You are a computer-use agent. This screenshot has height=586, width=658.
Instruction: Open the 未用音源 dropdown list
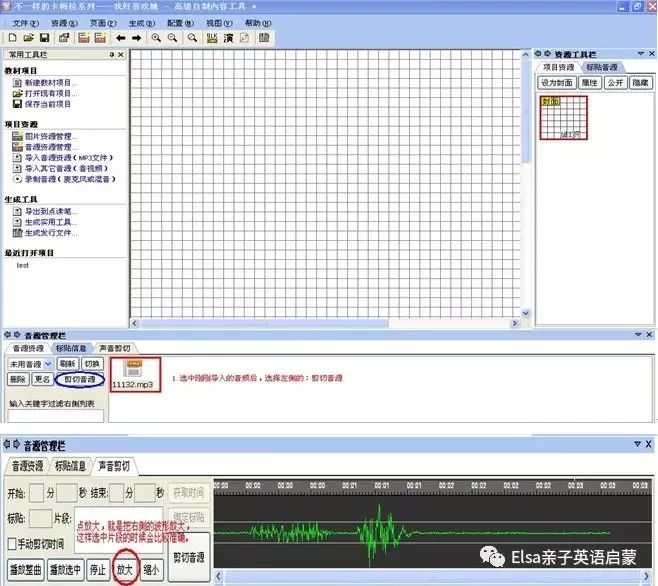click(x=47, y=364)
